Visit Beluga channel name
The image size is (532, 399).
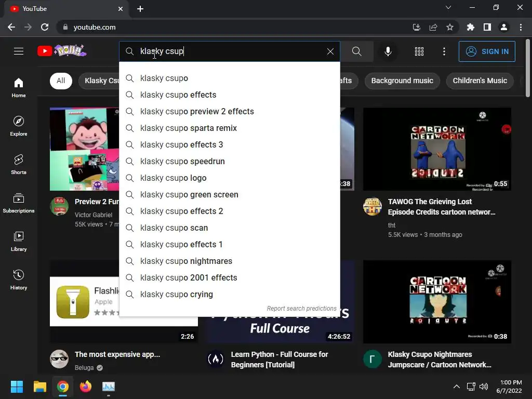(84, 367)
